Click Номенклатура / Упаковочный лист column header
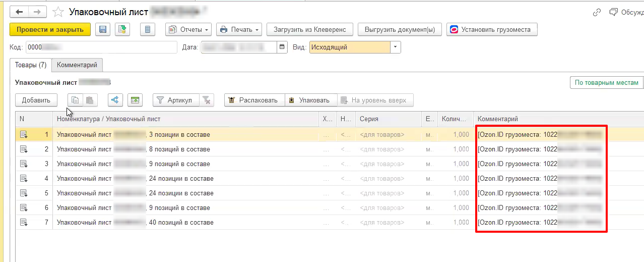The width and height of the screenshot is (644, 262). coord(186,119)
